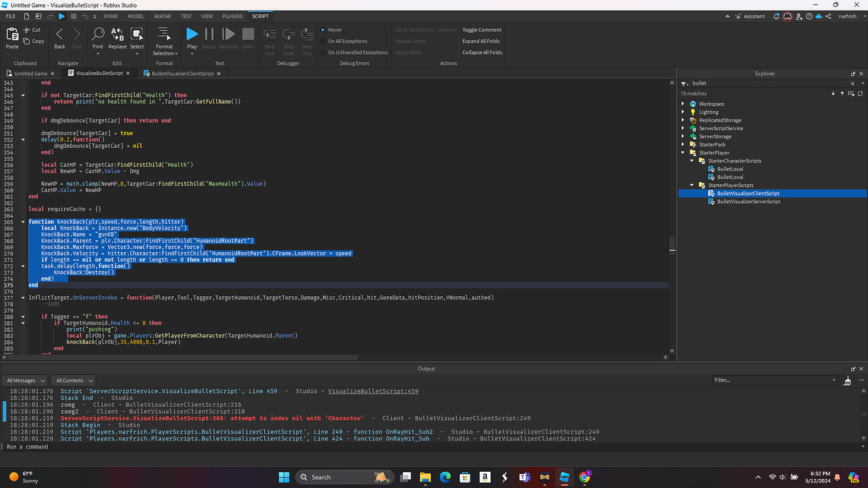Collapse the StarterPlayerScripts node arrow

(x=693, y=186)
